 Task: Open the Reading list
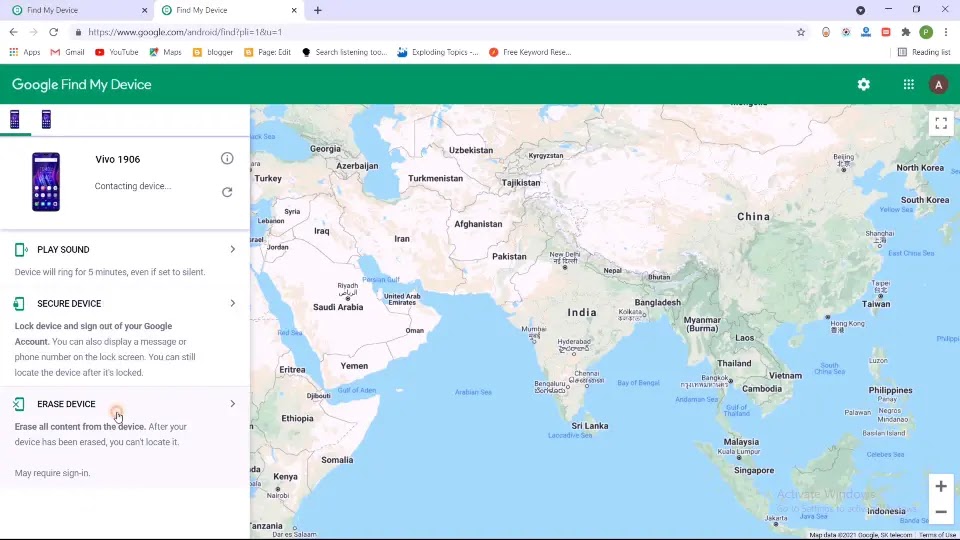tap(924, 52)
